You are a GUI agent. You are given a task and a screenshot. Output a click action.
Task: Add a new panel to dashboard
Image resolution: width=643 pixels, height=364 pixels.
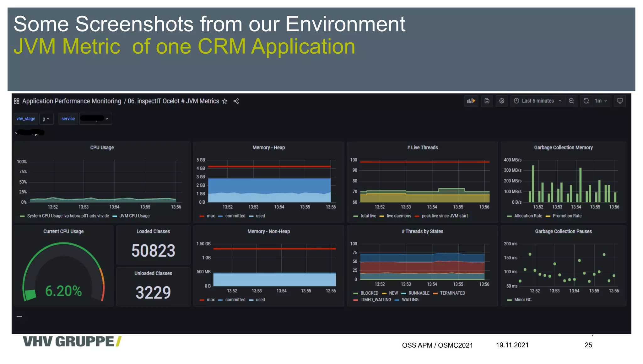(471, 101)
